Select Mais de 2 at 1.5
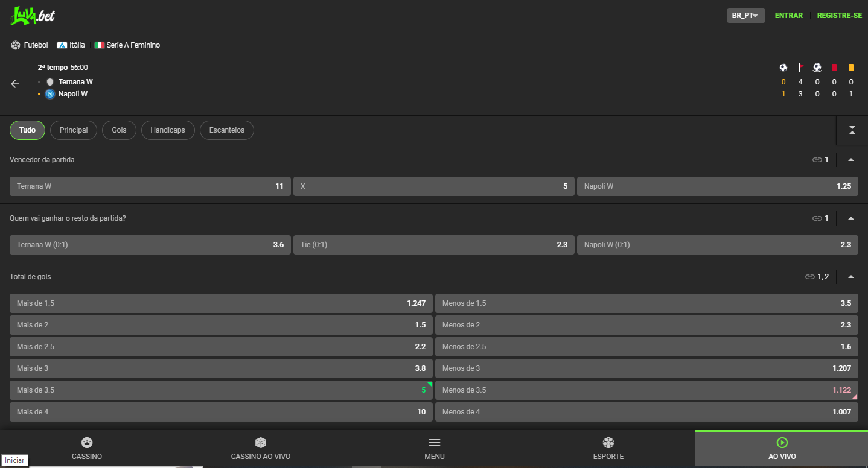Image resolution: width=868 pixels, height=468 pixels. point(221,325)
